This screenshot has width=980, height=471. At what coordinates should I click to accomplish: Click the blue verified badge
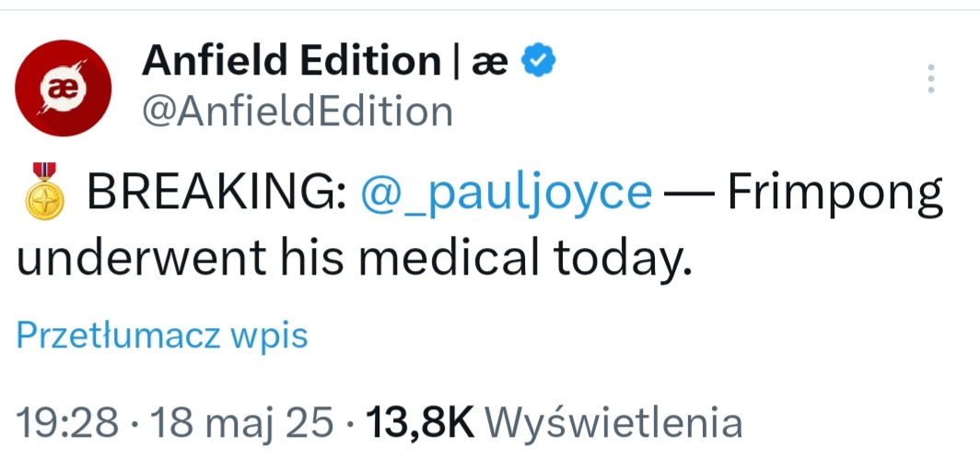pos(539,62)
